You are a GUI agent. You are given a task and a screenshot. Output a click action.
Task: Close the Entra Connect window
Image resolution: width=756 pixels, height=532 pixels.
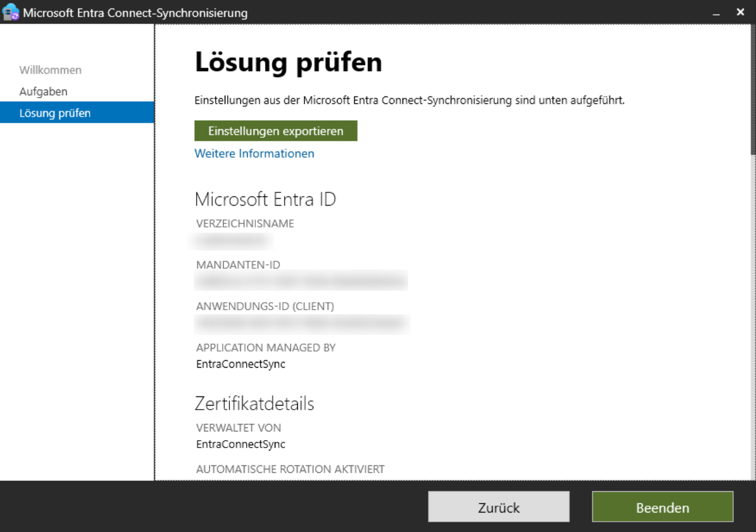740,12
